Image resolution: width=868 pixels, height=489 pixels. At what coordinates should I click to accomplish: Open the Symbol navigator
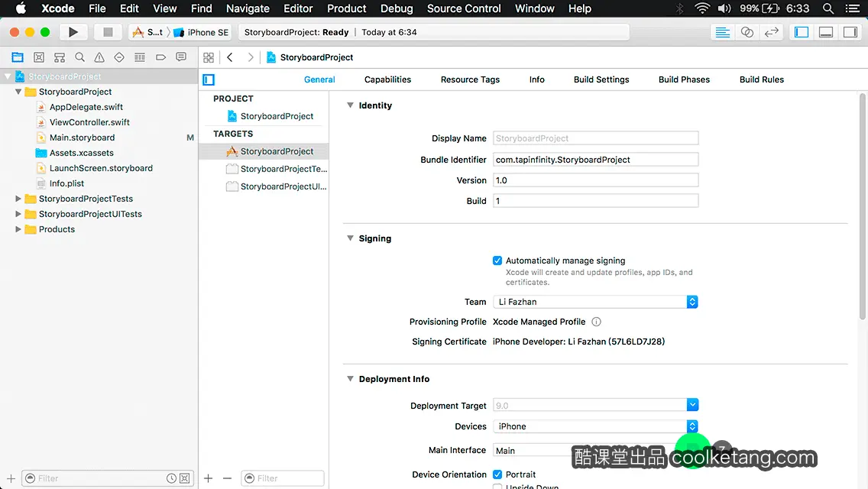(60, 57)
